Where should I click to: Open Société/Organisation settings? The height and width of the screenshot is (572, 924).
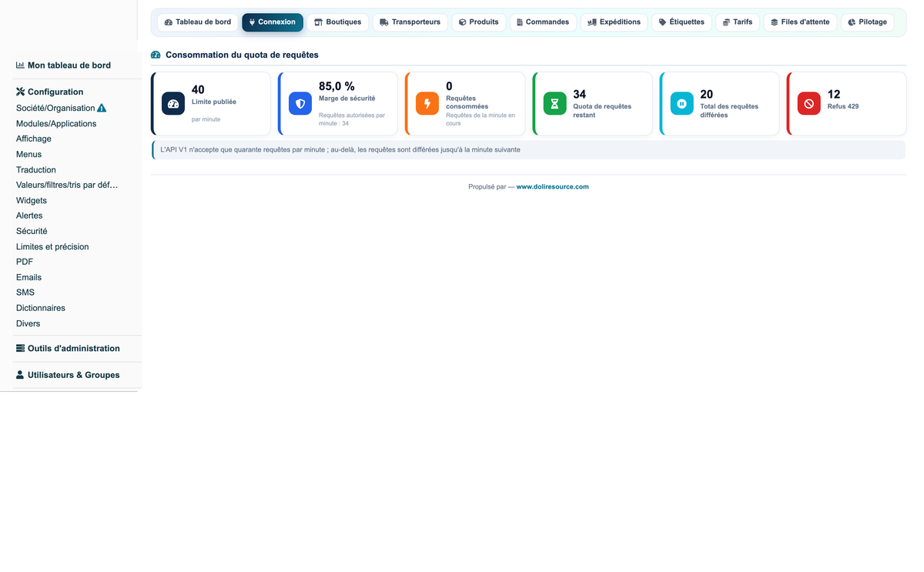pos(55,109)
